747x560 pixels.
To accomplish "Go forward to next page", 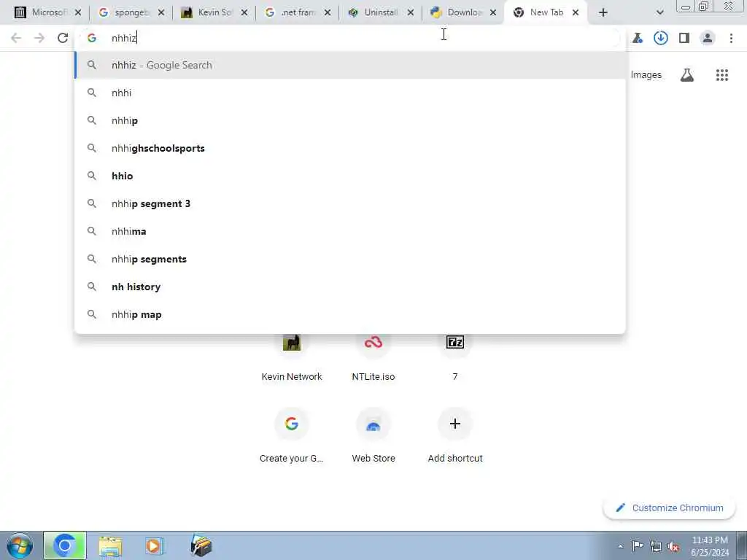I will click(39, 38).
